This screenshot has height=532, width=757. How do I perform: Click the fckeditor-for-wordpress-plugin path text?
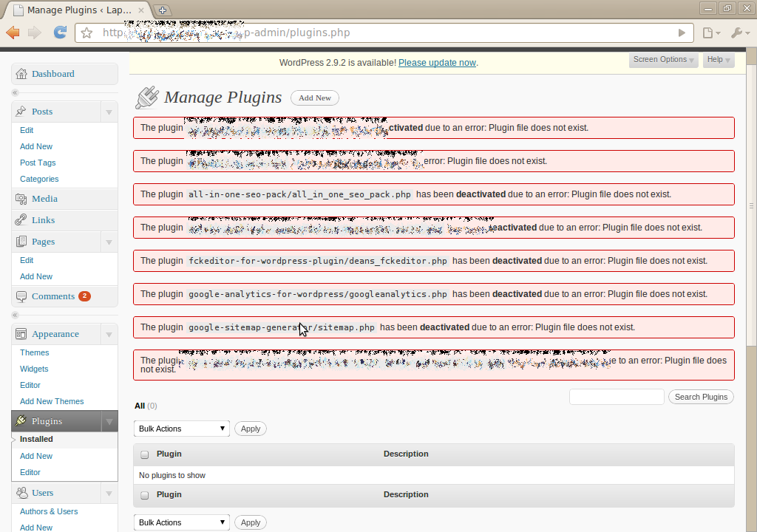(318, 261)
